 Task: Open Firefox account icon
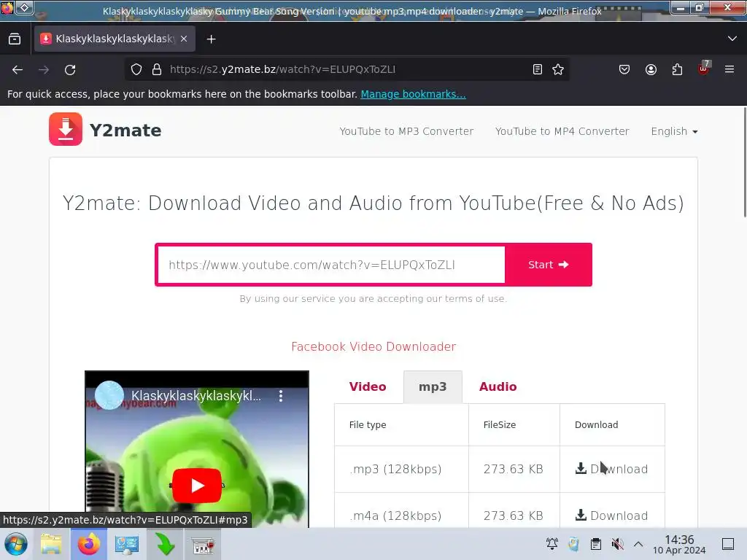coord(651,69)
